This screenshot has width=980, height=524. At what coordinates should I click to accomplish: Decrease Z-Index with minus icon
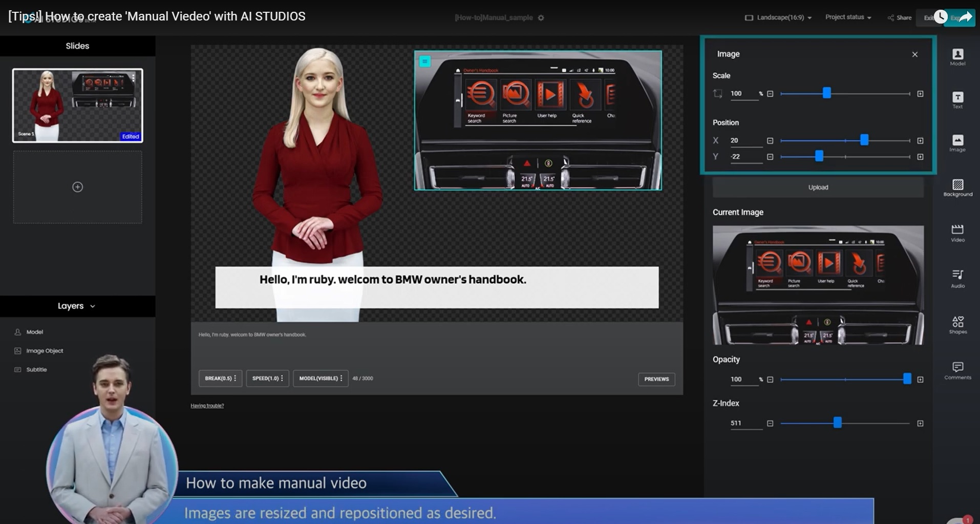[x=770, y=424]
